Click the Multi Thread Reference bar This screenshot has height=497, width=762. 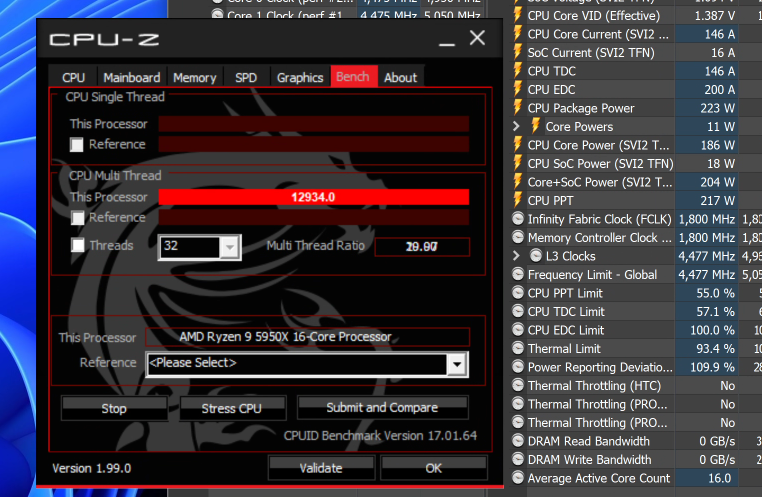(313, 217)
